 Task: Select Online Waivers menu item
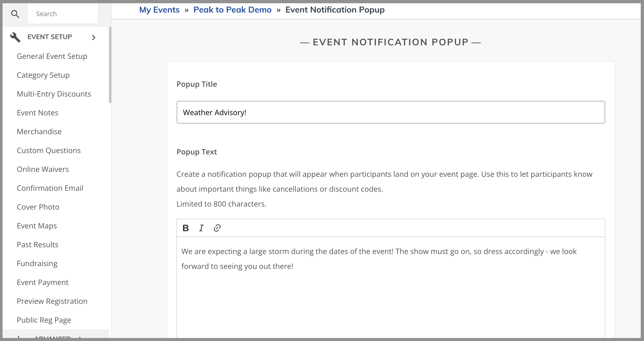click(x=43, y=169)
